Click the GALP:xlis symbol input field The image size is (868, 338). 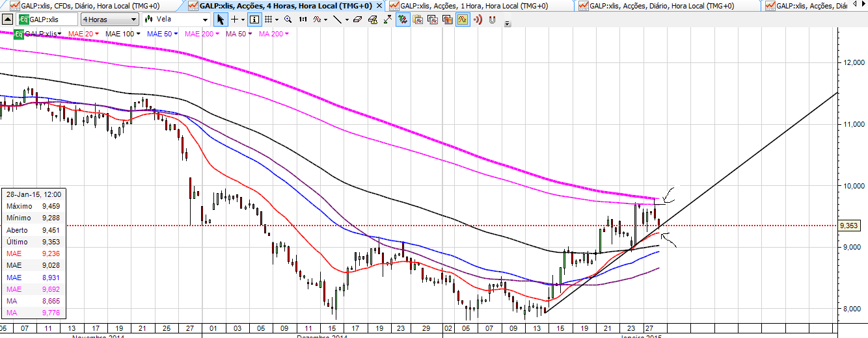[x=47, y=19]
